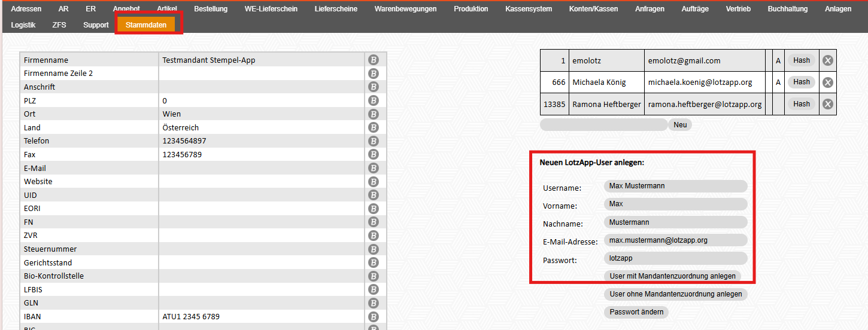This screenshot has width=868, height=330.
Task: Select the Ort value Wien
Action: click(172, 114)
